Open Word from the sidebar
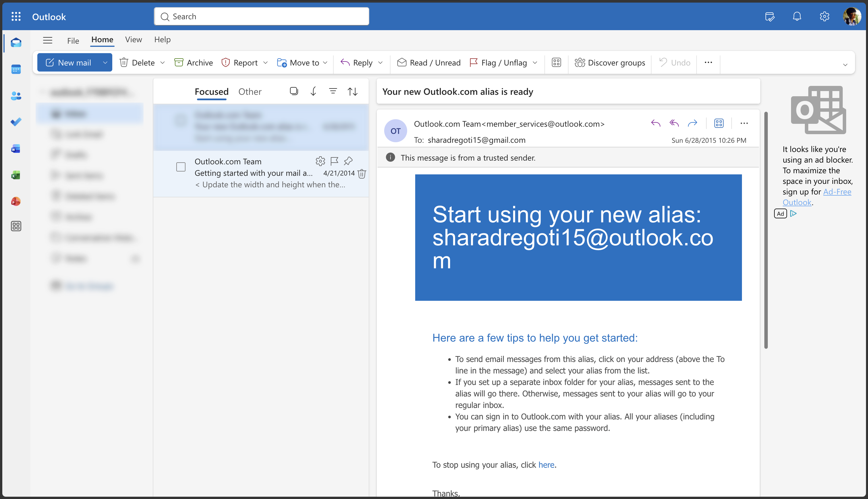868x499 pixels. click(x=16, y=149)
